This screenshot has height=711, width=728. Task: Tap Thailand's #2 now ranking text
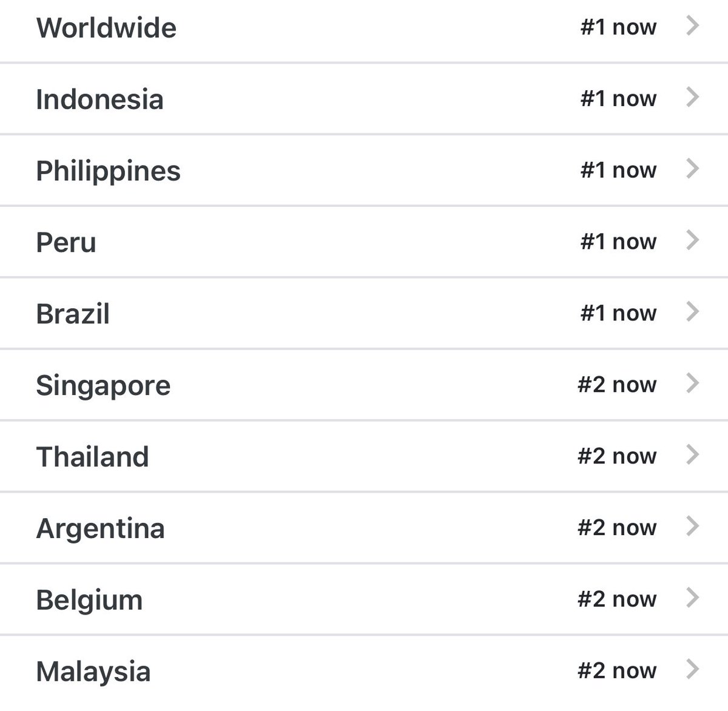pos(617,456)
